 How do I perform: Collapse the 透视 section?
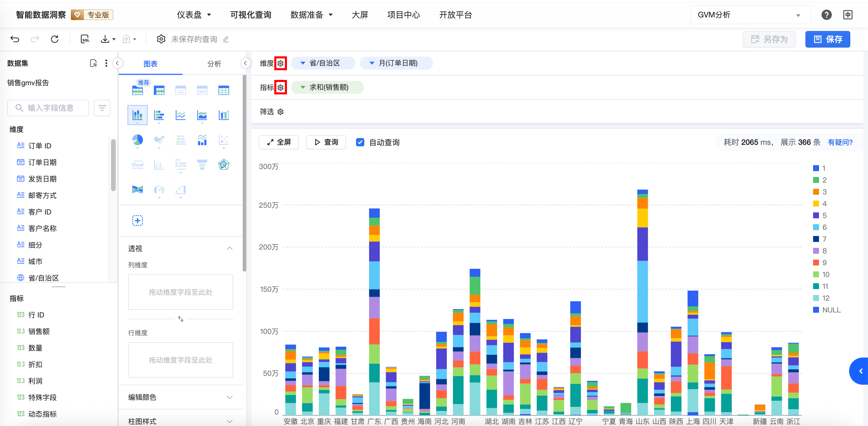(x=229, y=248)
